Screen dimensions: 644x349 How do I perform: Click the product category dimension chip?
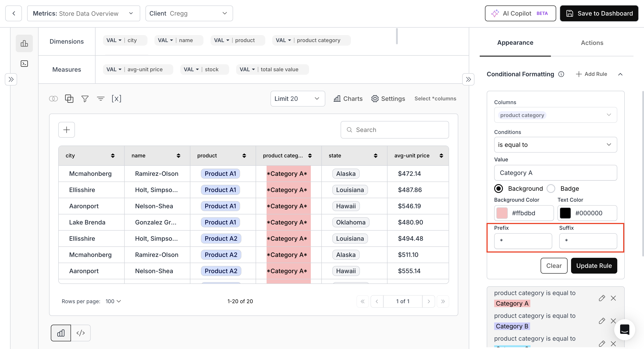311,40
